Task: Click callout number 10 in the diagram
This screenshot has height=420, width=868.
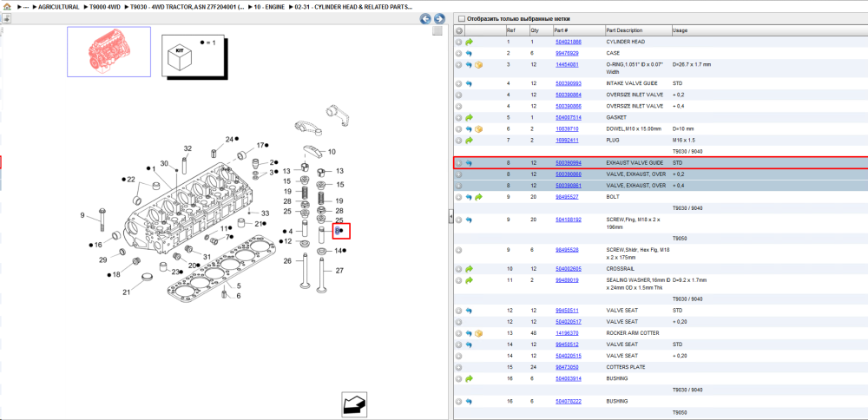Action: 332,152
